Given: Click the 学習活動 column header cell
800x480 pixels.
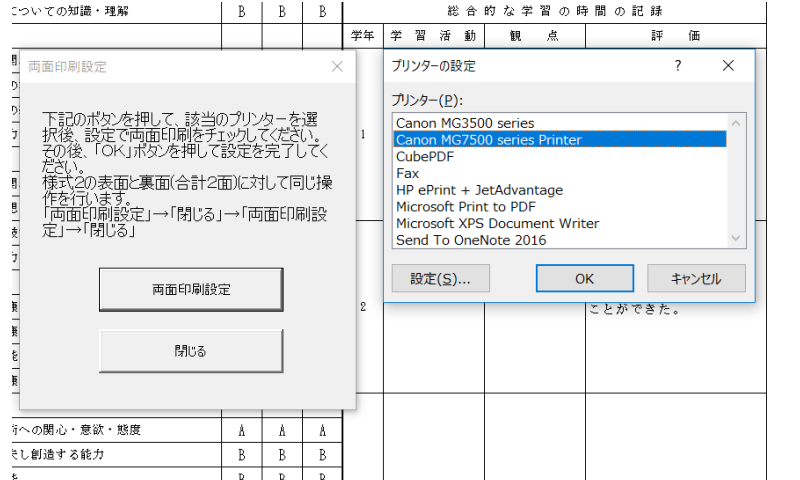Looking at the screenshot, I should click(x=432, y=36).
